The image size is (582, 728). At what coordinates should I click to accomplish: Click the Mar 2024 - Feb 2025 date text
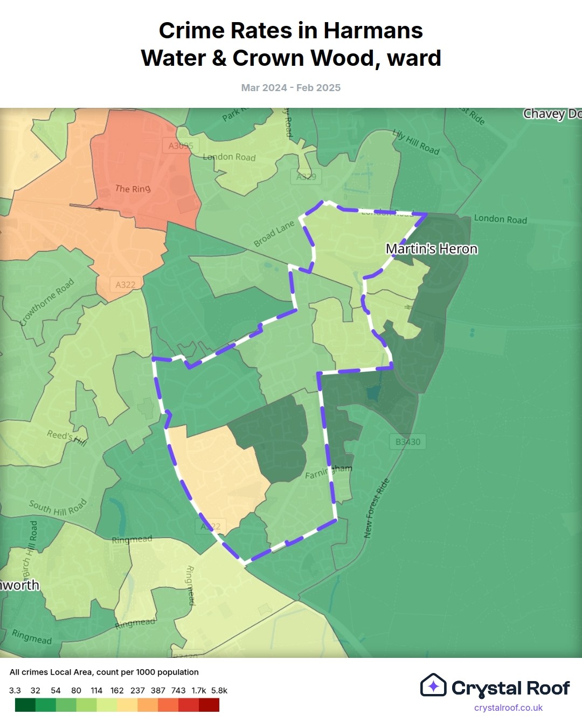pyautogui.click(x=291, y=88)
